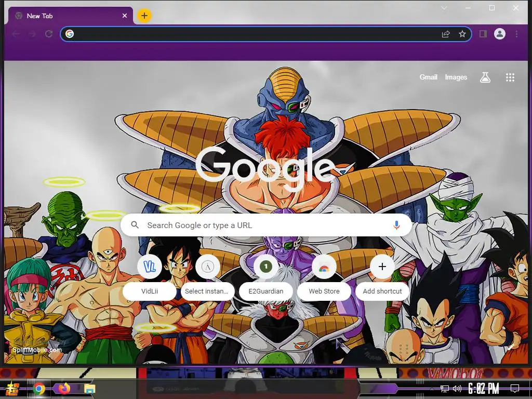The image size is (532, 399).
Task: Reload the current page
Action: point(49,34)
